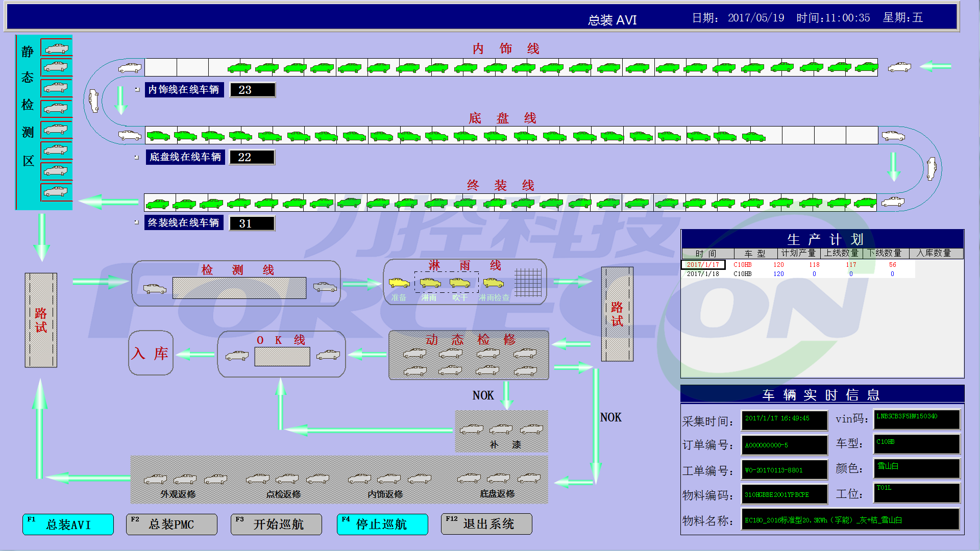Select the yellow car at 淋雨检查 station
Screen dimensions: 980x551
tap(493, 283)
